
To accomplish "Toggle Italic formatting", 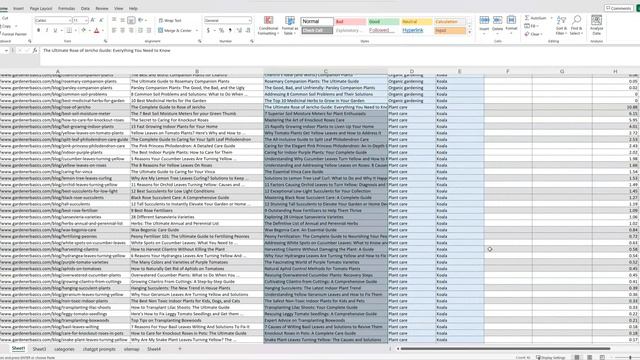I will pyautogui.click(x=47, y=30).
